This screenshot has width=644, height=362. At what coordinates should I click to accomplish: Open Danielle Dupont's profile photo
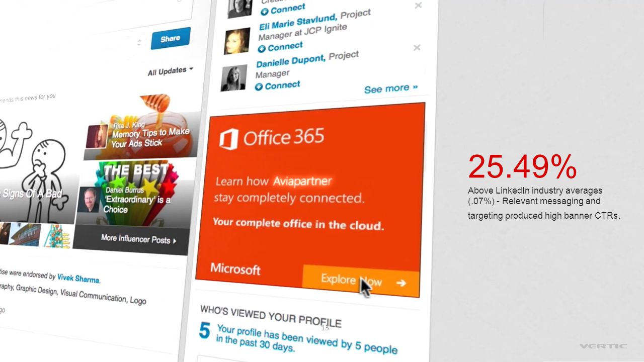coord(234,78)
